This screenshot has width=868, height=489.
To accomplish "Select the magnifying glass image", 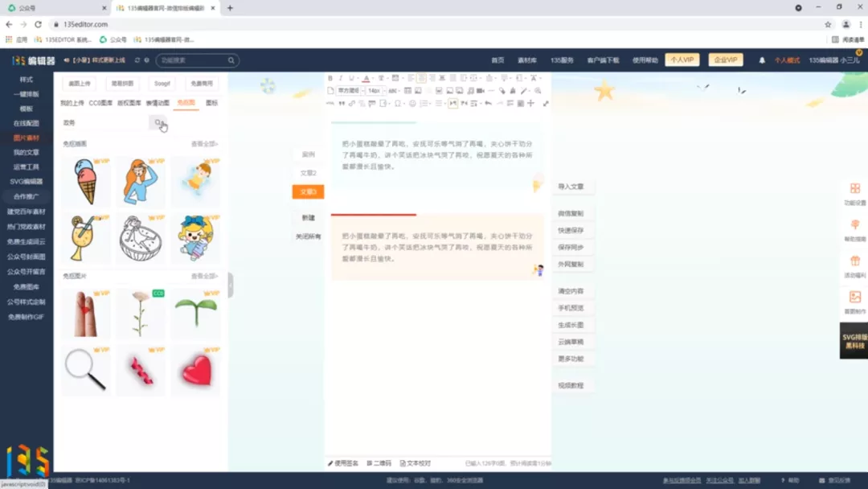I will tap(86, 370).
